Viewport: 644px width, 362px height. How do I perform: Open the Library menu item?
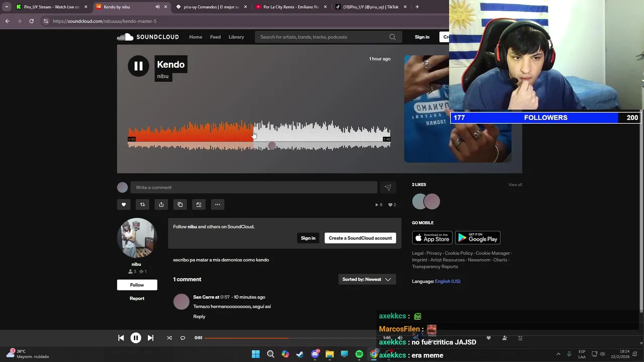(236, 37)
